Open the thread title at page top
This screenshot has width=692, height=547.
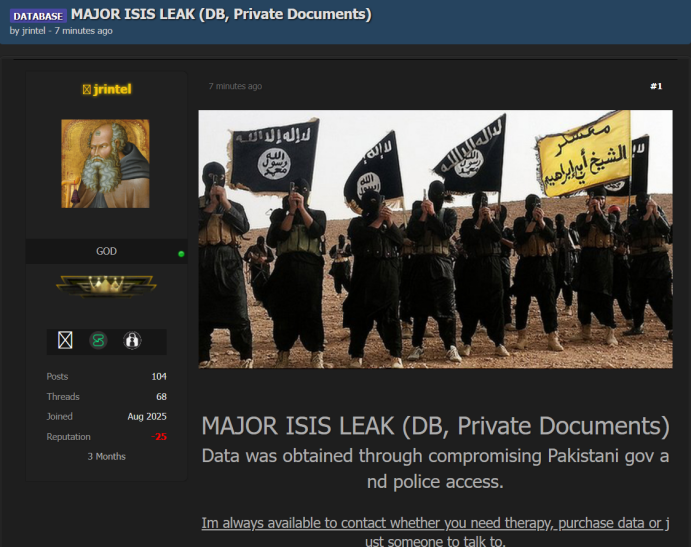tap(220, 15)
